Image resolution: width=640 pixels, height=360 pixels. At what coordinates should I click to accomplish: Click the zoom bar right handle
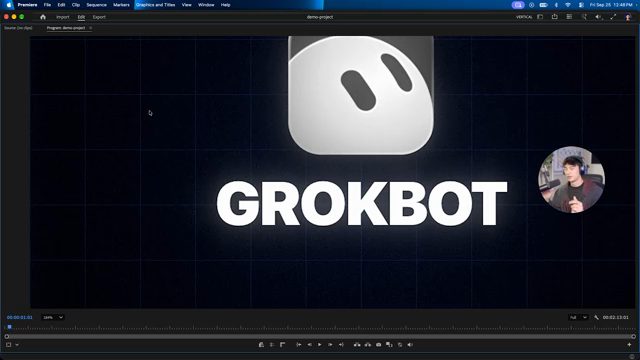(633, 337)
